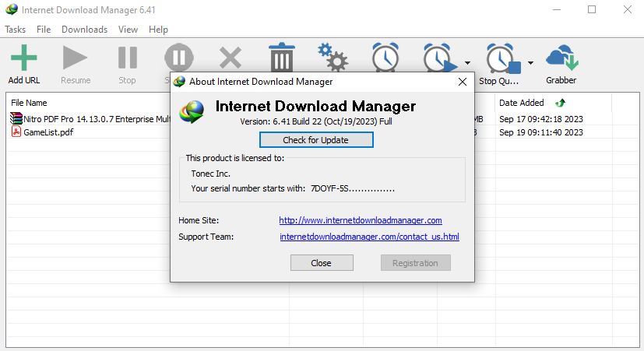Image resolution: width=644 pixels, height=351 pixels.
Task: Expand the Start Queue dropdown arrow
Action: (x=467, y=63)
